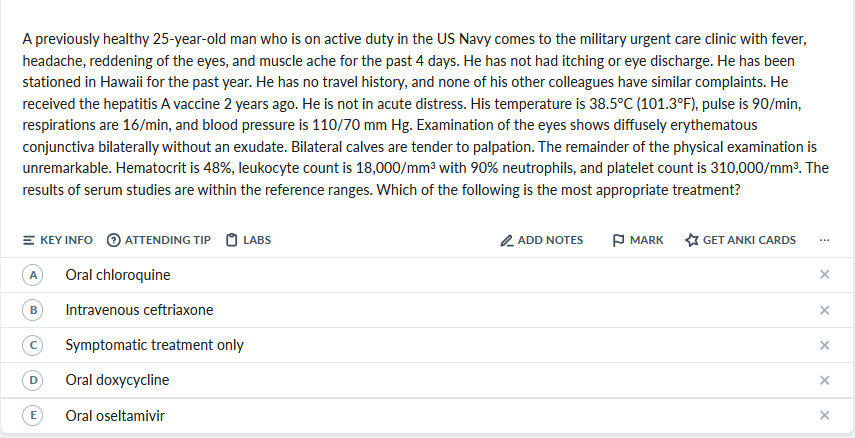Select answer choice D circle
855x438 pixels.
34,380
